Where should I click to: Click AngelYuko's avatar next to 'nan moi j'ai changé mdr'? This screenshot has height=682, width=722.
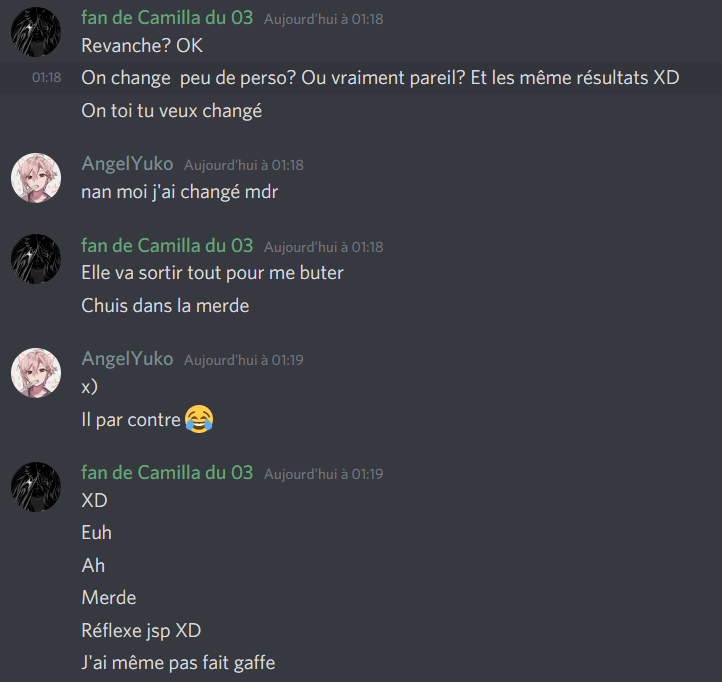point(36,178)
